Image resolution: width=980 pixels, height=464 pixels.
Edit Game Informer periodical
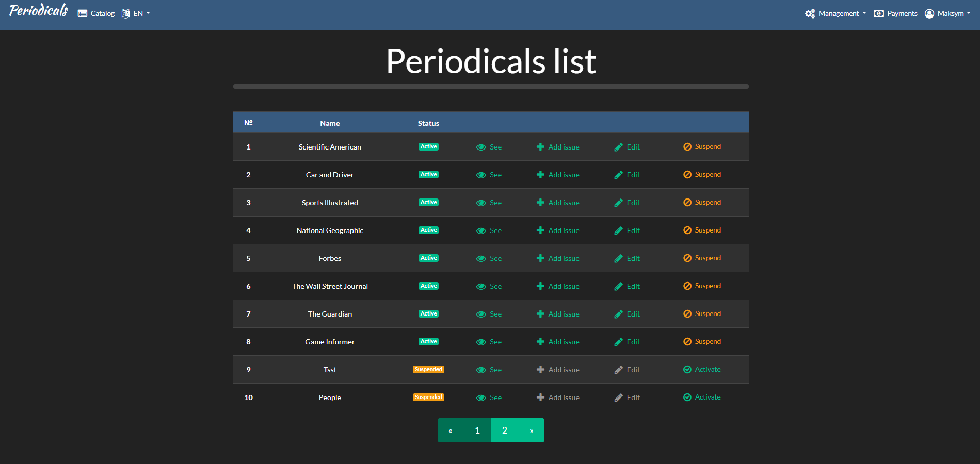coord(627,342)
